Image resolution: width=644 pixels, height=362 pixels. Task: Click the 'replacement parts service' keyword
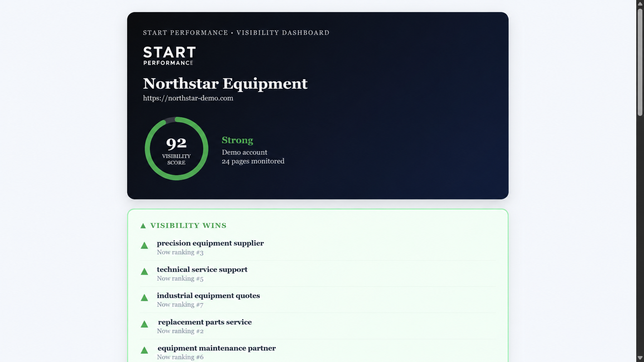click(x=205, y=322)
